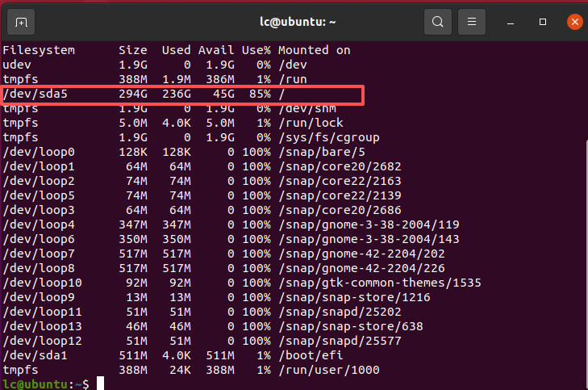Open the terminal hamburger menu
The width and height of the screenshot is (588, 390).
(x=473, y=22)
